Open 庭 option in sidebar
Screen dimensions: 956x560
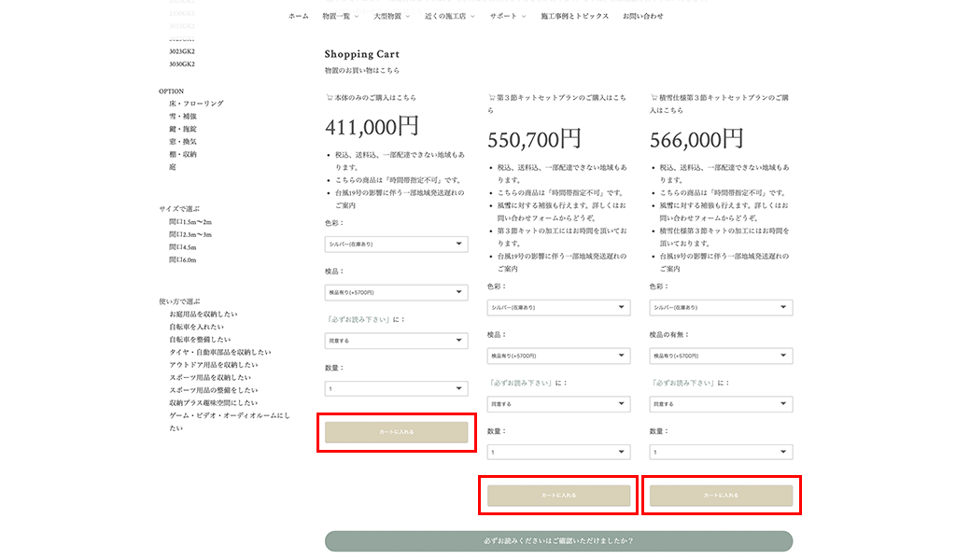coord(173,167)
